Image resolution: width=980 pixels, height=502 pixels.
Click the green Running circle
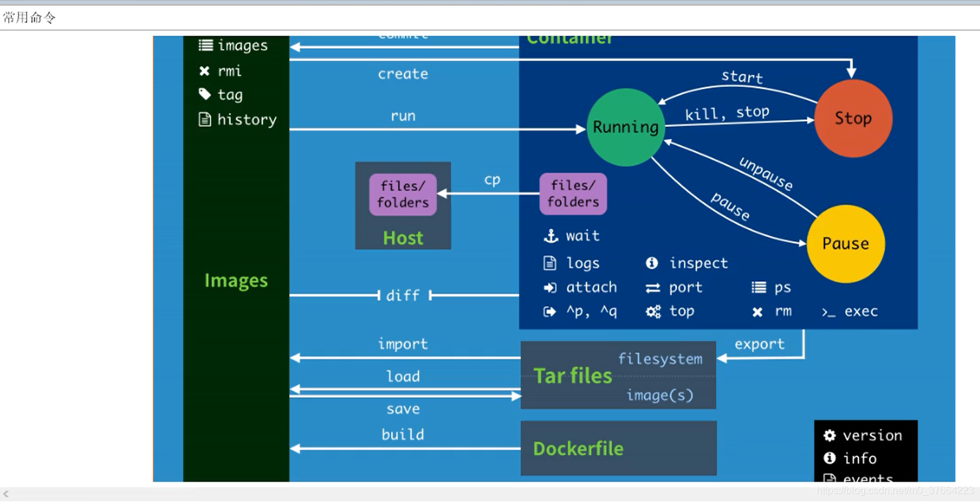pos(626,127)
